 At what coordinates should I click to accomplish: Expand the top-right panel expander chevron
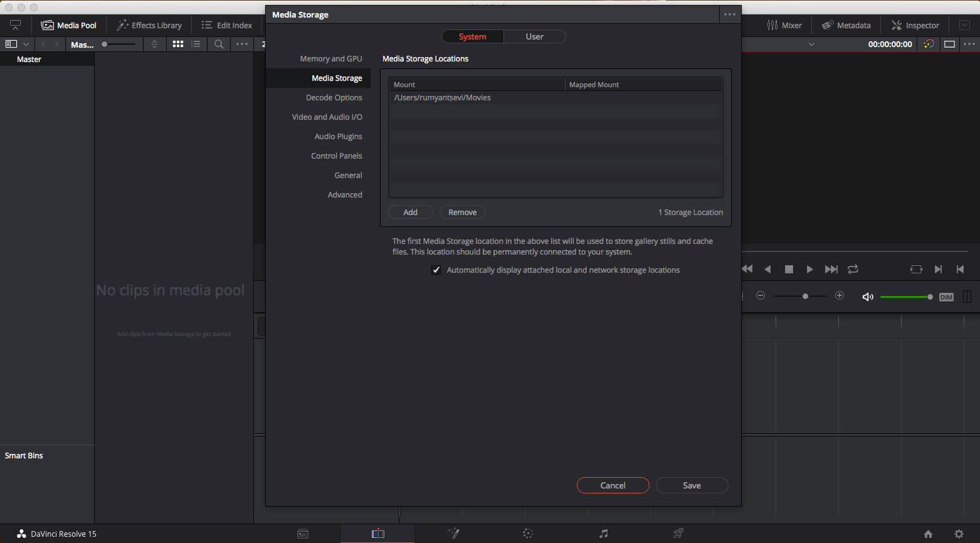coord(964,25)
